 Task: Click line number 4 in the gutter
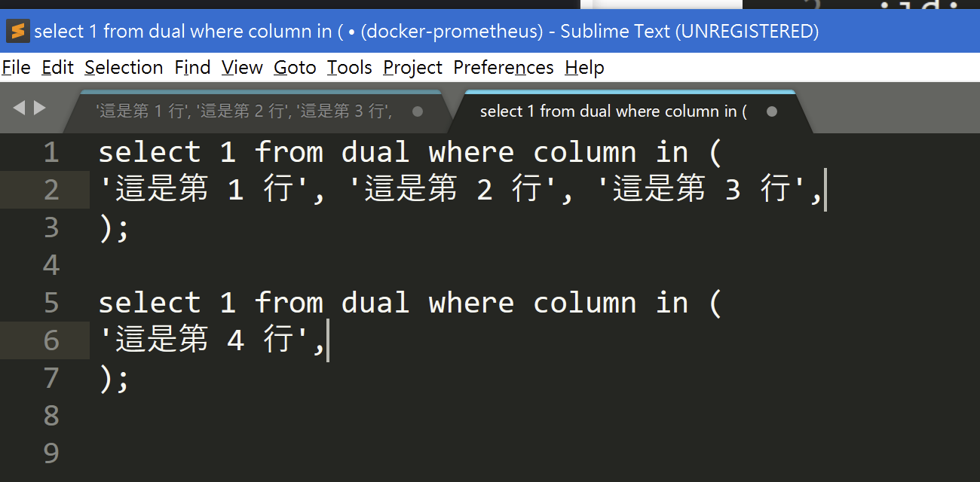[51, 265]
